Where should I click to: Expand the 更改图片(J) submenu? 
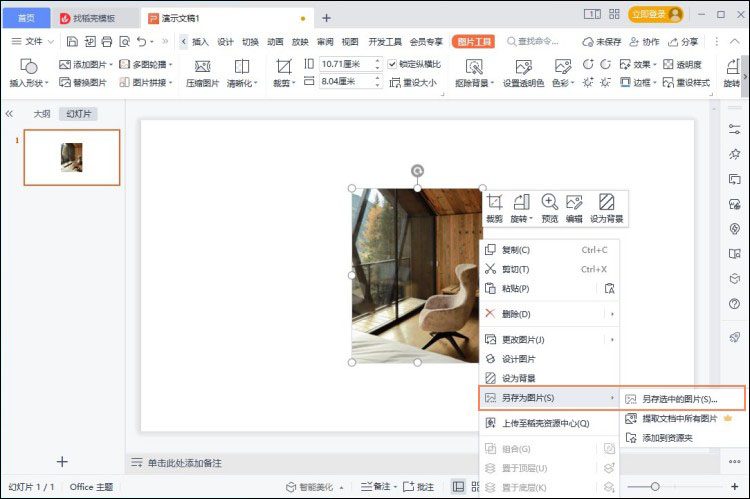point(612,340)
